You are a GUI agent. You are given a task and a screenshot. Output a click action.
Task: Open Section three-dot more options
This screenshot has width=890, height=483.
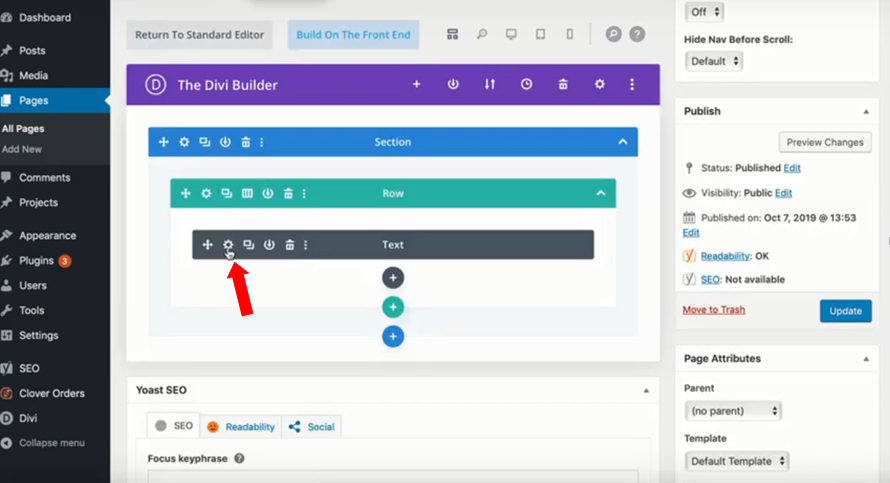[262, 142]
